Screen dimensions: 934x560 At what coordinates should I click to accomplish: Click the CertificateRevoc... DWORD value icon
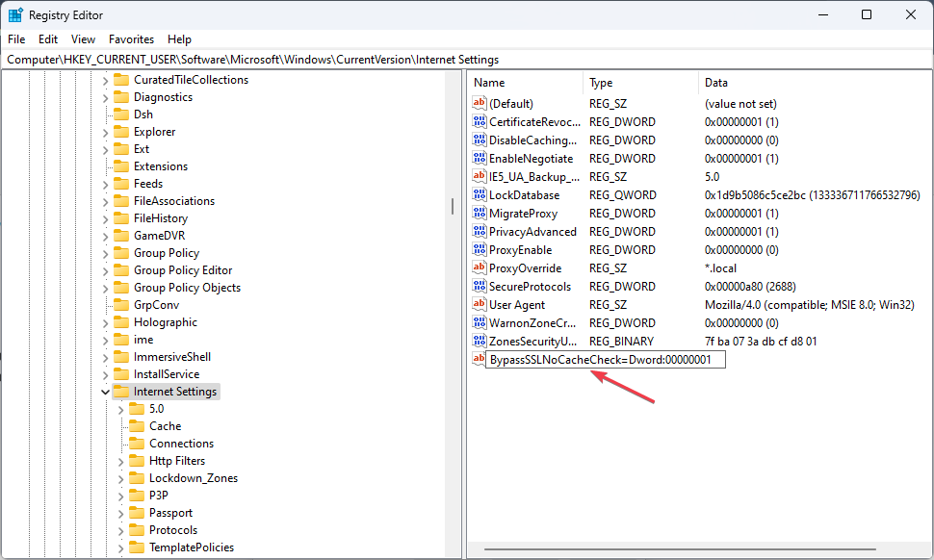479,121
